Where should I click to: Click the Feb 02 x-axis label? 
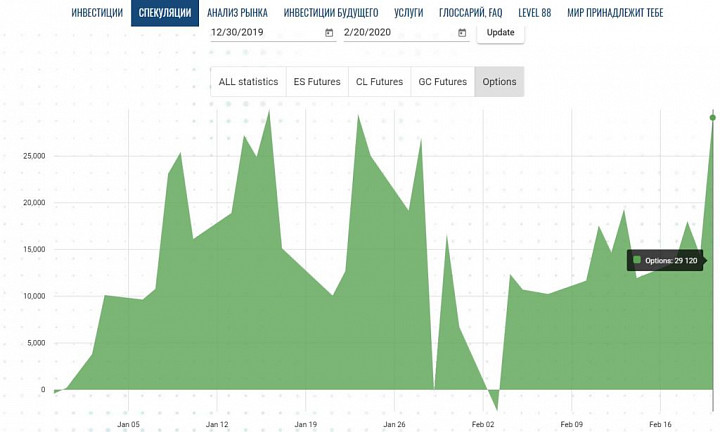tap(483, 424)
